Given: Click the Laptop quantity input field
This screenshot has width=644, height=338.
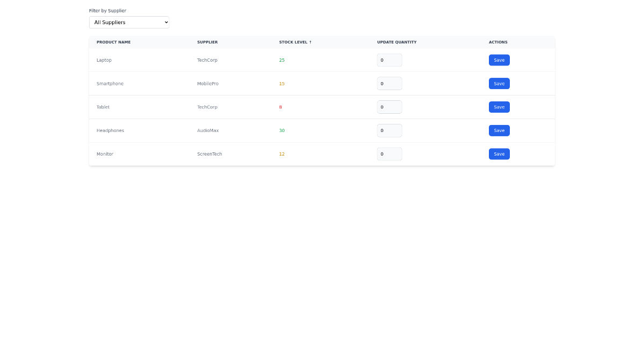Looking at the screenshot, I should tap(390, 60).
